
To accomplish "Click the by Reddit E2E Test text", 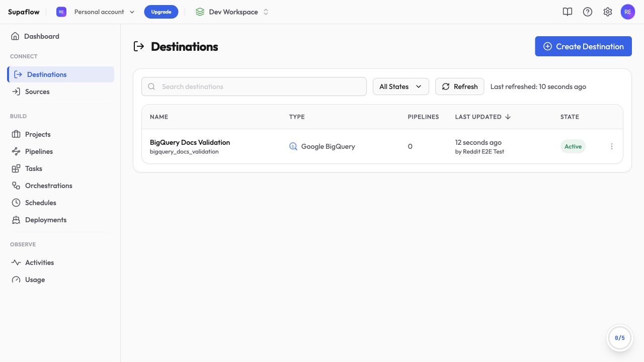I will [479, 152].
